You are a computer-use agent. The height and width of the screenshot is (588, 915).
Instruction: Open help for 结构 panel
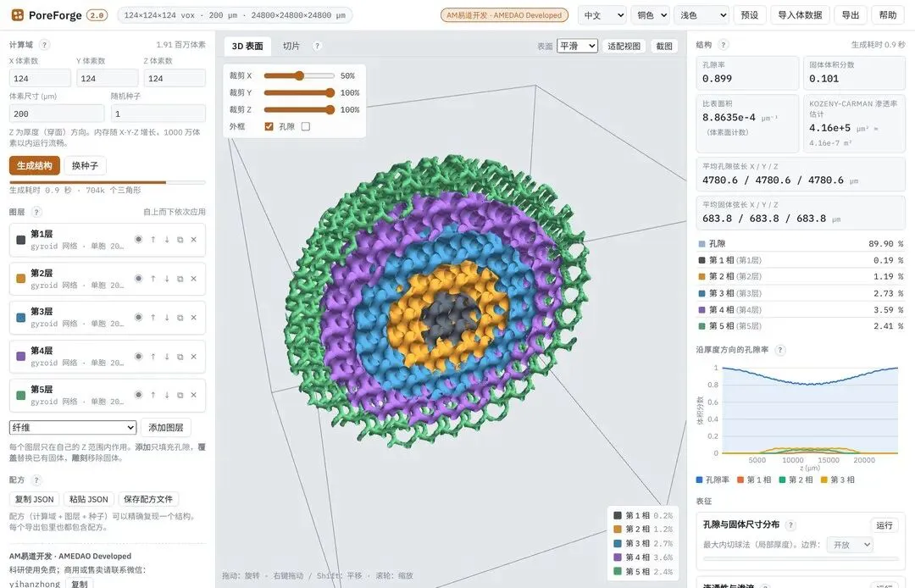[724, 45]
